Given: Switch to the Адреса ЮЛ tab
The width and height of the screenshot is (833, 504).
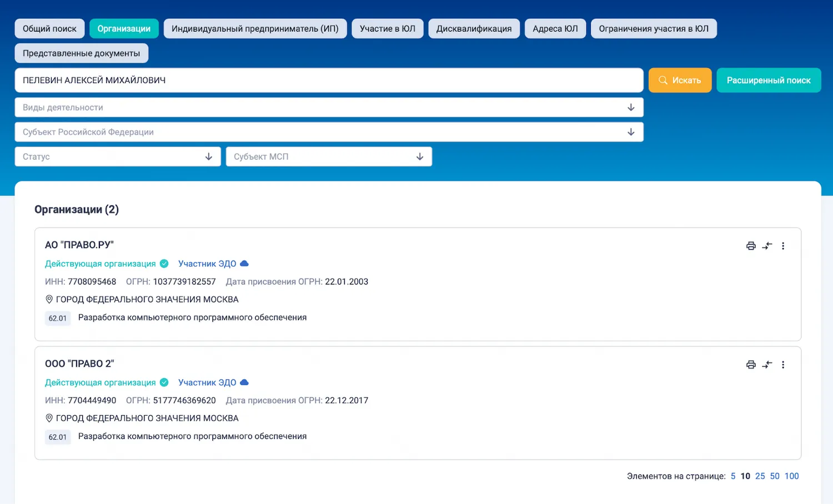Looking at the screenshot, I should [x=555, y=28].
